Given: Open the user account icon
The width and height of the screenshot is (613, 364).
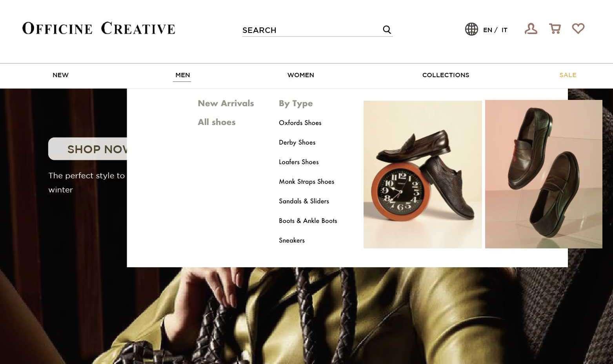Looking at the screenshot, I should pyautogui.click(x=531, y=29).
